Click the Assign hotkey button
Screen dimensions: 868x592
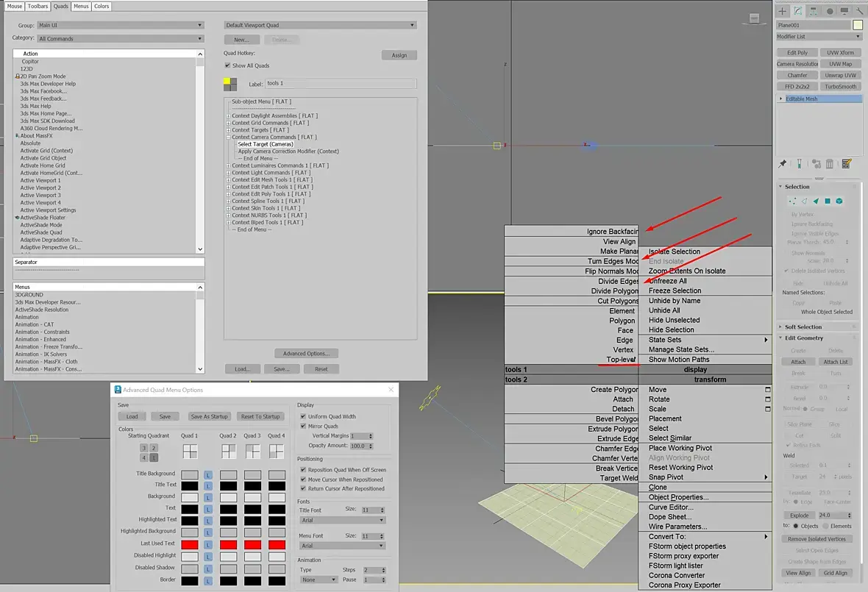click(x=399, y=55)
